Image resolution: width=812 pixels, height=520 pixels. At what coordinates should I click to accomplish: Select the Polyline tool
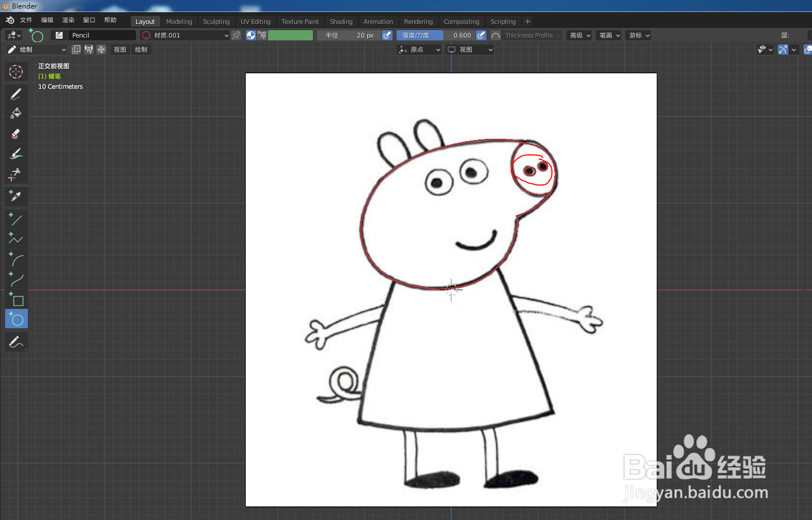pyautogui.click(x=15, y=237)
